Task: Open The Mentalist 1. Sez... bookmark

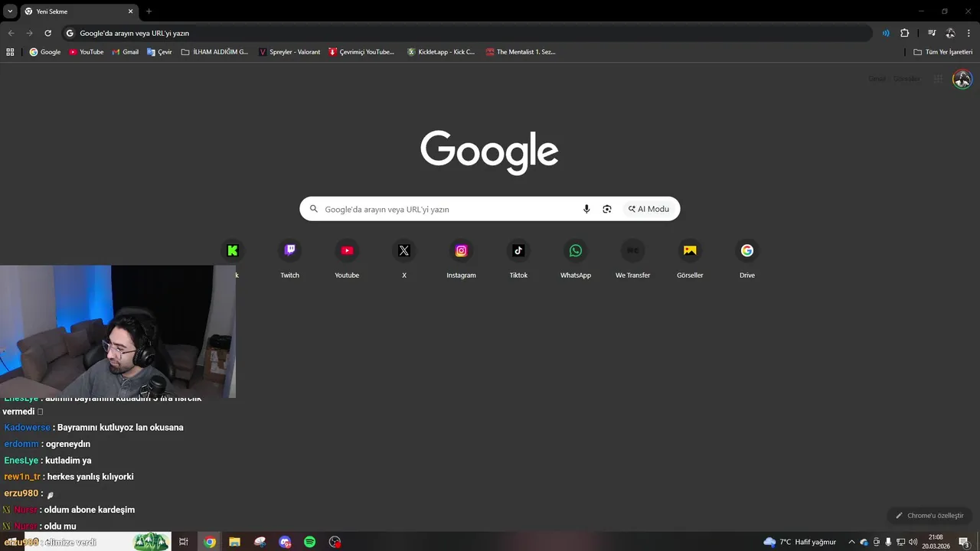Action: tap(521, 52)
